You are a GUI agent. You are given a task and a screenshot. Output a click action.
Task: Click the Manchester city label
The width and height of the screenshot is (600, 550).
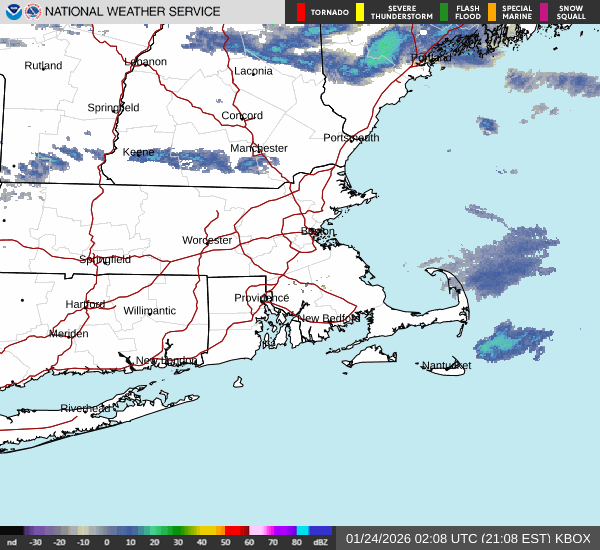point(259,148)
